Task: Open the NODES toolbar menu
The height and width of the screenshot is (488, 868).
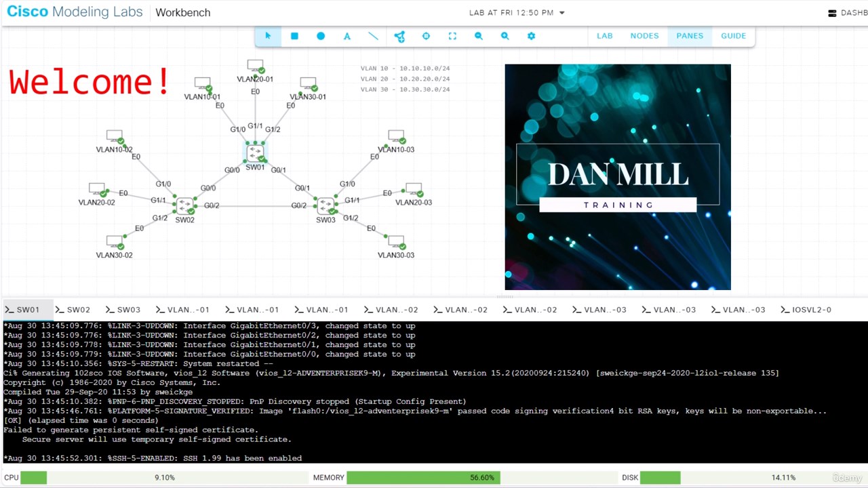Action: point(644,36)
